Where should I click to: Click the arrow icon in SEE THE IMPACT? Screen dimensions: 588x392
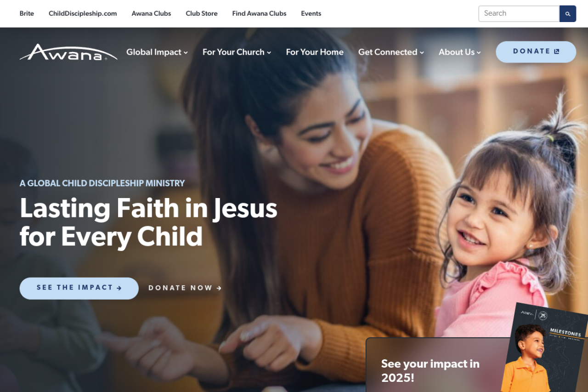tap(119, 288)
